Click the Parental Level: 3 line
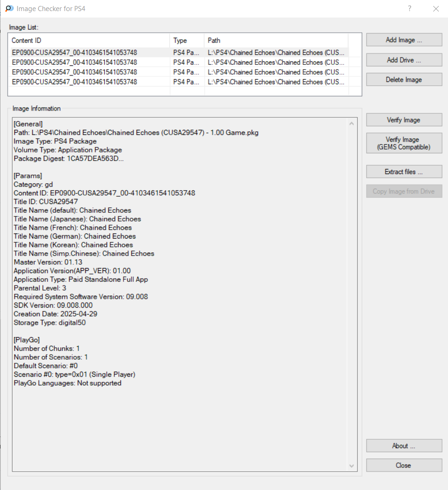 (40, 288)
